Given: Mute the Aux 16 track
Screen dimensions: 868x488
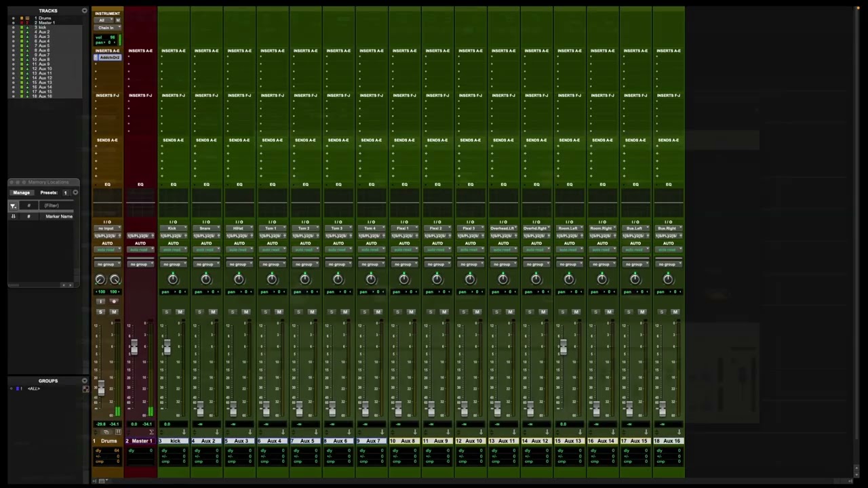Looking at the screenshot, I should tap(675, 312).
